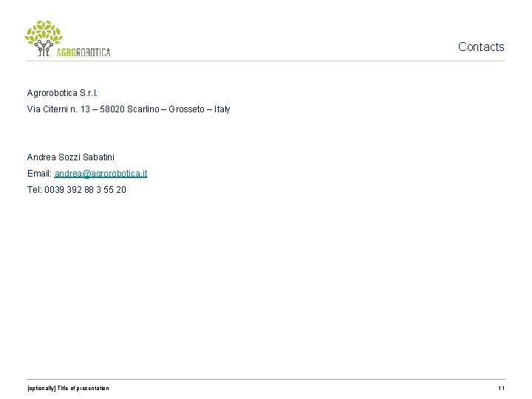Click the slide page number 11

pyautogui.click(x=501, y=388)
